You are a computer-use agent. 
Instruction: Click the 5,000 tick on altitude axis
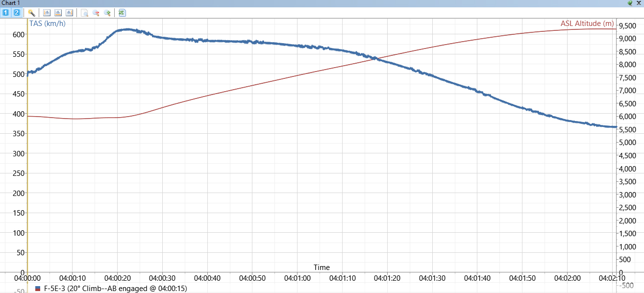[628, 143]
